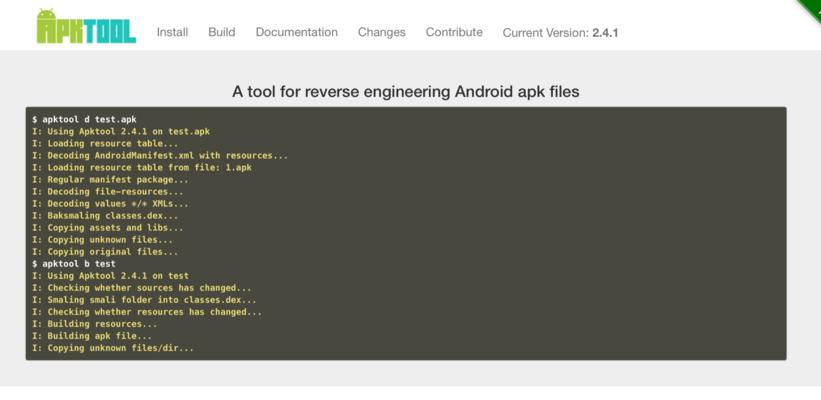821x400 pixels.
Task: View the Changes page
Action: click(x=382, y=32)
